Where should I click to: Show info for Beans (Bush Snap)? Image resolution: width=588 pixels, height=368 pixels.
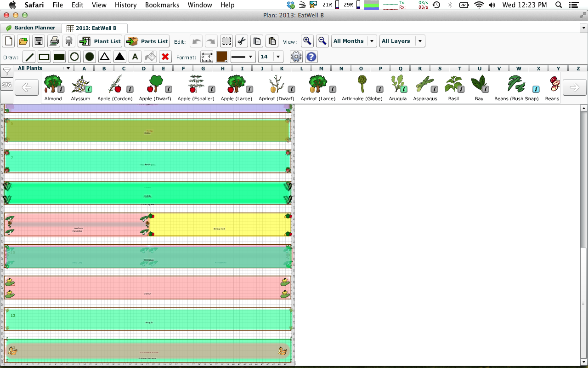pyautogui.click(x=536, y=89)
